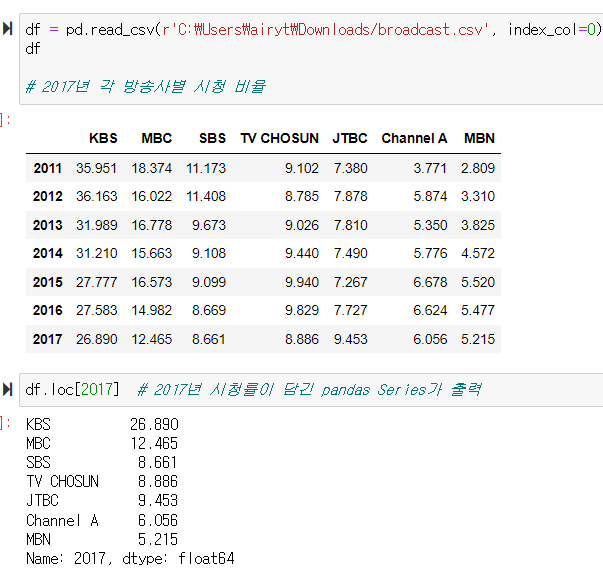The width and height of the screenshot is (603, 572).
Task: Click the 2017년 각 방송사별 comment line
Action: point(145,87)
